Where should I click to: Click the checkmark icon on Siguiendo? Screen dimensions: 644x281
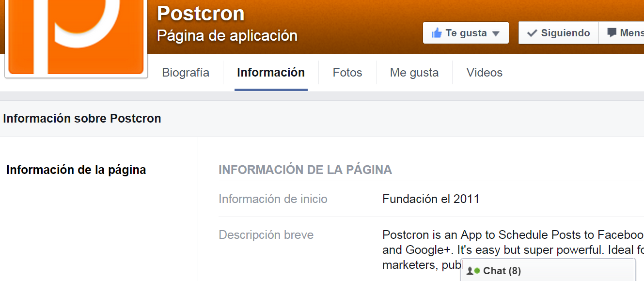point(532,33)
